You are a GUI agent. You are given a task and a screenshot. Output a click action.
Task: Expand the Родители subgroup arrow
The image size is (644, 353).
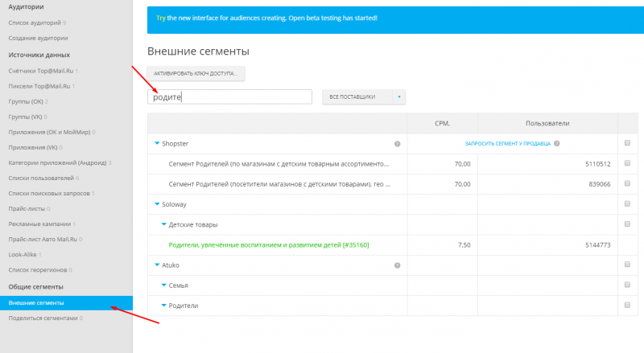click(164, 305)
